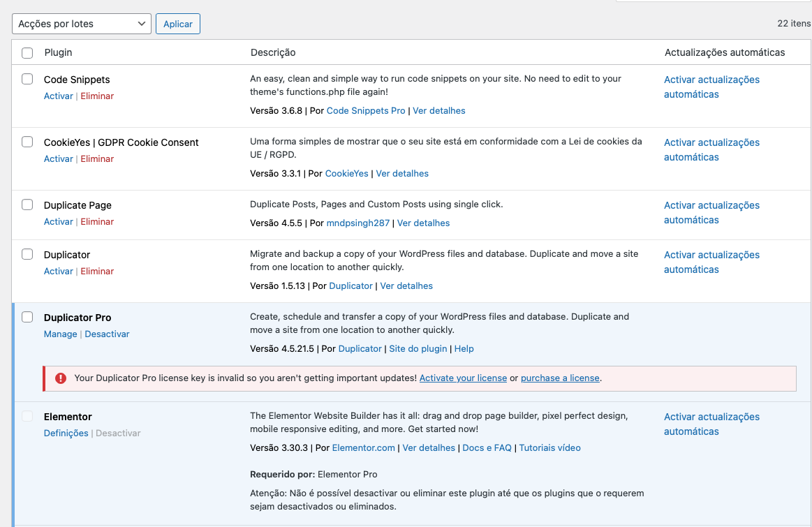The width and height of the screenshot is (812, 527).
Task: Click the Descrição column header
Action: [x=273, y=52]
